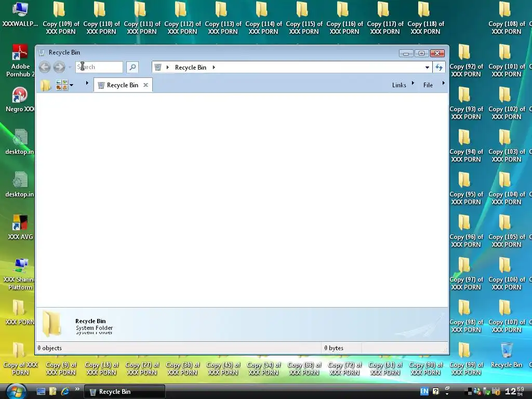Click the Refresh button beside address bar
Viewport: 532px width, 399px height.
(439, 67)
